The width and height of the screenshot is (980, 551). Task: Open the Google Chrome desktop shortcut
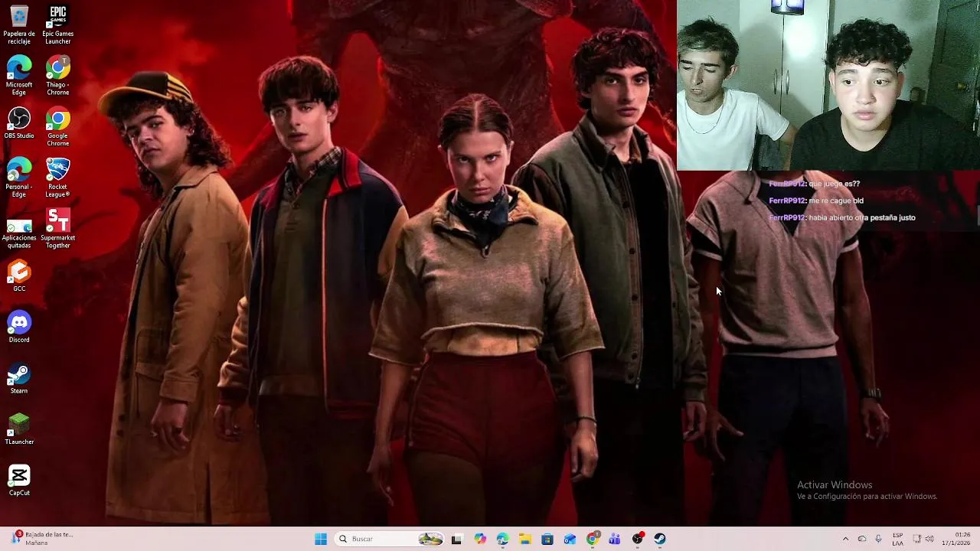click(58, 126)
